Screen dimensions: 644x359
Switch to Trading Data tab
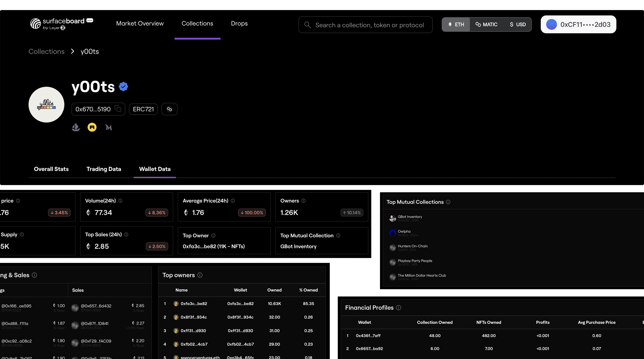pyautogui.click(x=104, y=169)
